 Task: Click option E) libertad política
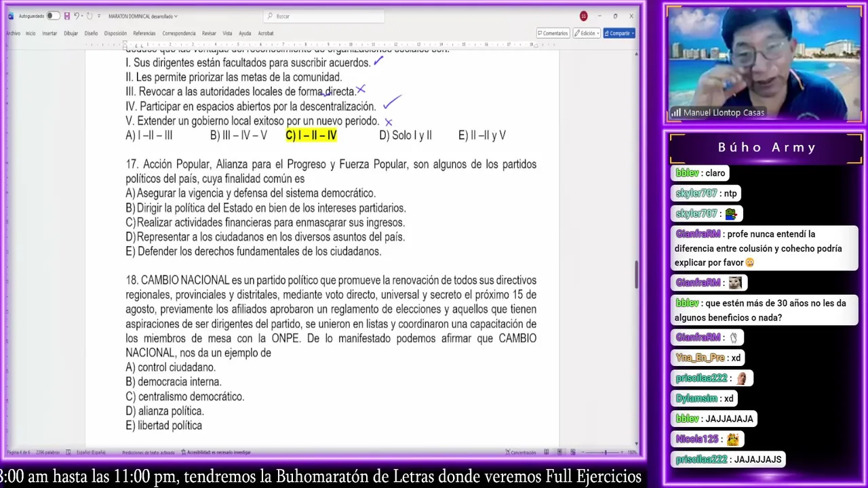click(163, 426)
